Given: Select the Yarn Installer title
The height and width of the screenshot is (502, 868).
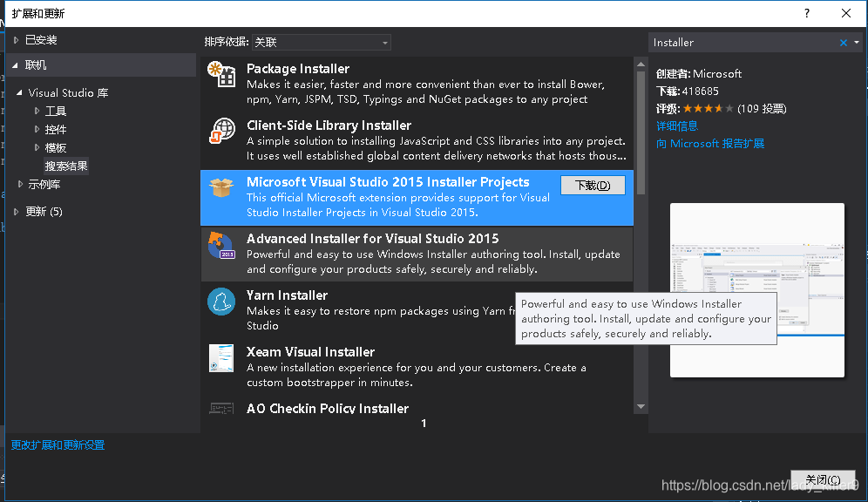Looking at the screenshot, I should [287, 295].
